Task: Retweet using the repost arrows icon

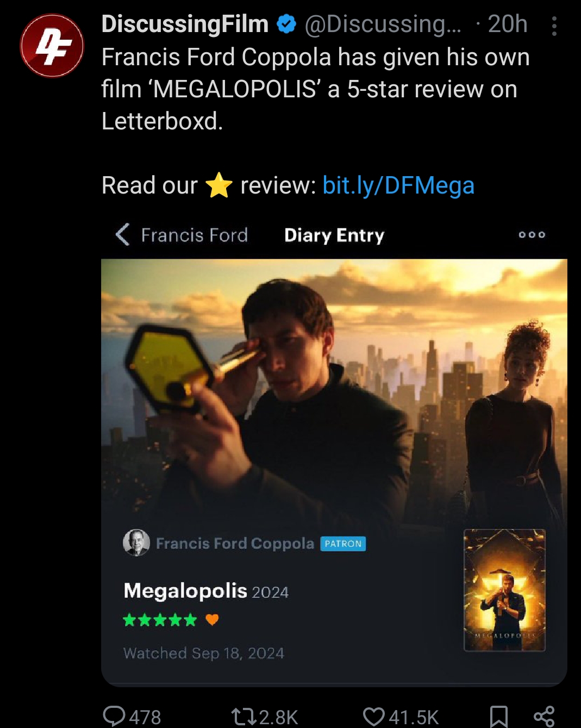Action: (x=243, y=717)
